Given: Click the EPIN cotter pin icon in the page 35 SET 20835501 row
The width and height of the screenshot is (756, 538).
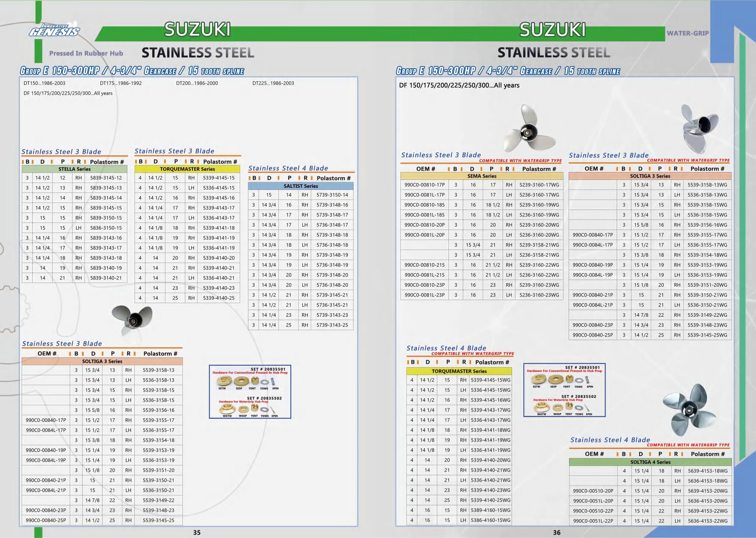Looking at the screenshot, I should (273, 381).
